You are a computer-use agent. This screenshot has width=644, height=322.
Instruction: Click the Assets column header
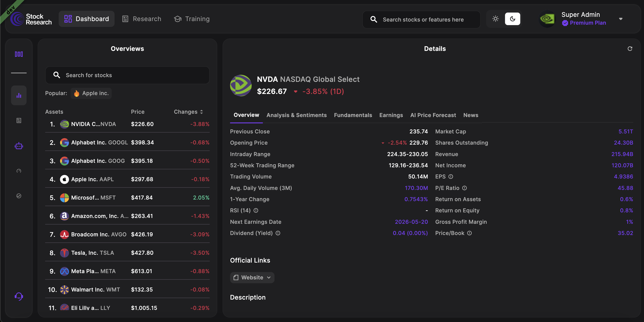[x=54, y=112]
